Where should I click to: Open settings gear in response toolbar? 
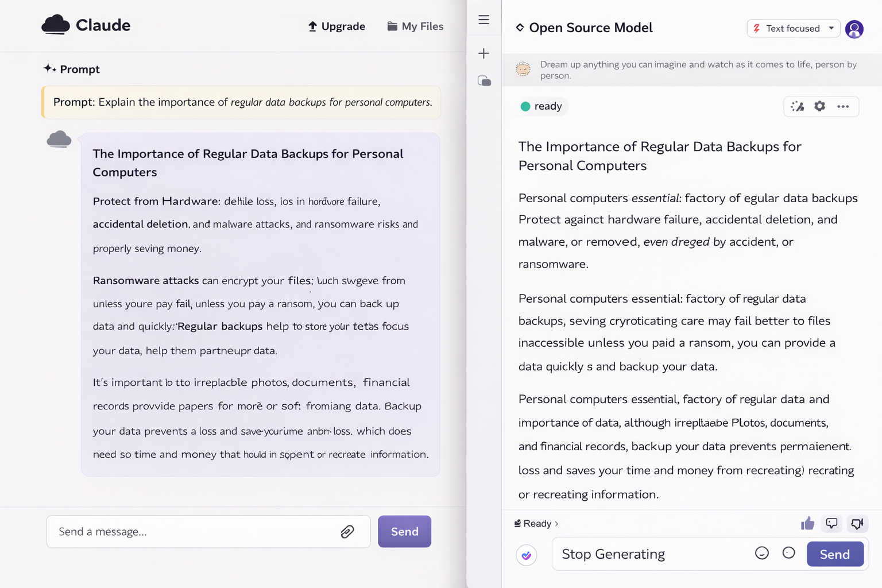[820, 106]
